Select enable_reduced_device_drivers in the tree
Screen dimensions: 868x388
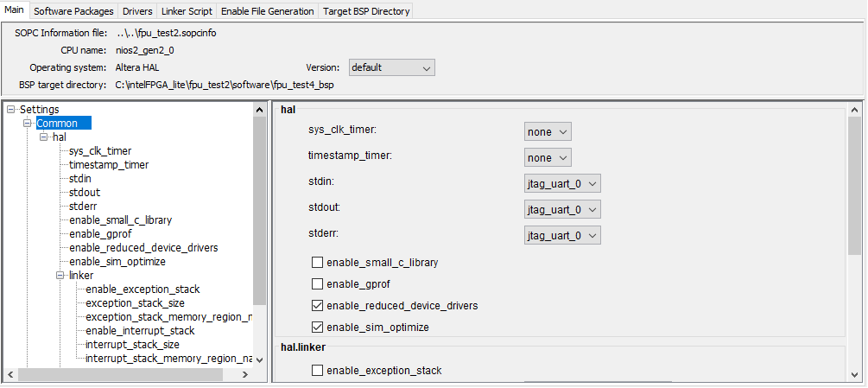[x=143, y=247]
